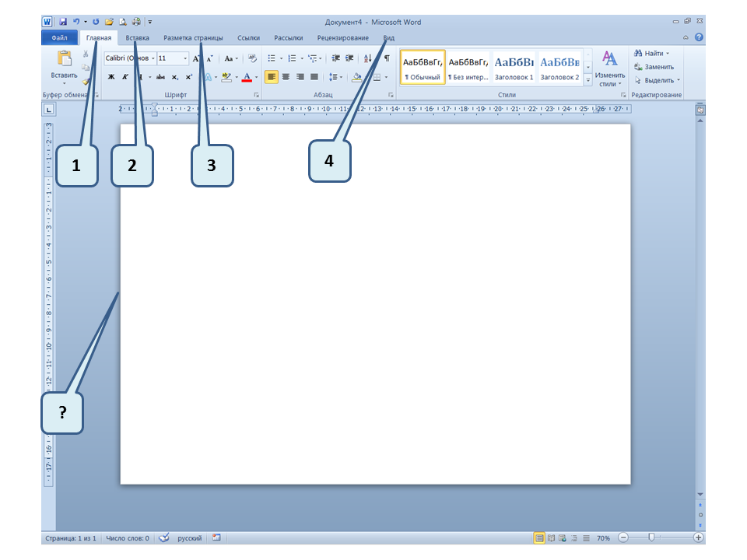
Task: Click the sort (A-Z) icon
Action: coord(368,58)
